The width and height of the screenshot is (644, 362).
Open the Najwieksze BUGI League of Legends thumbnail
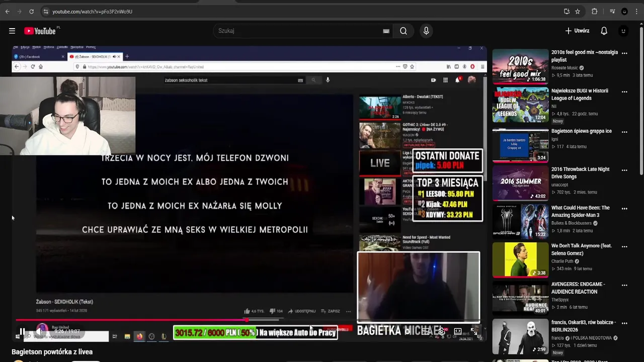(x=520, y=104)
